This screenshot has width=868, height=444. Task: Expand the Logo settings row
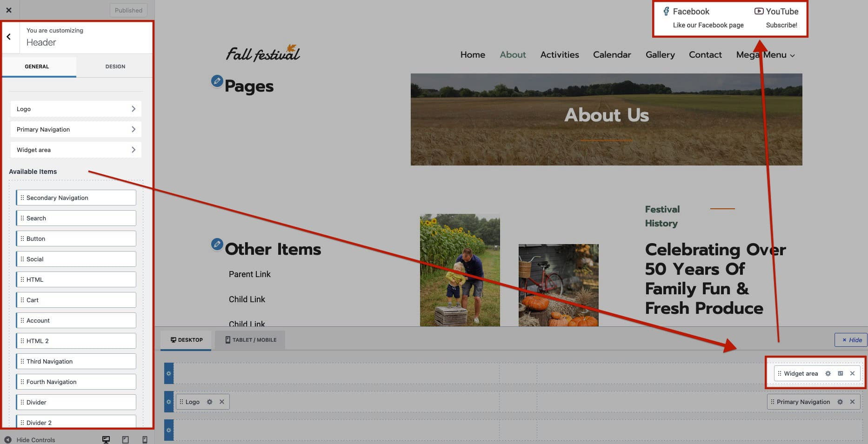76,109
